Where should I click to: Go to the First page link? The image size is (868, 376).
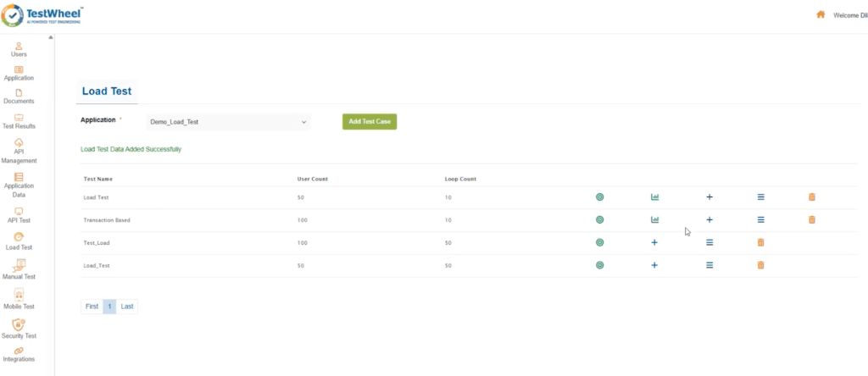click(92, 307)
